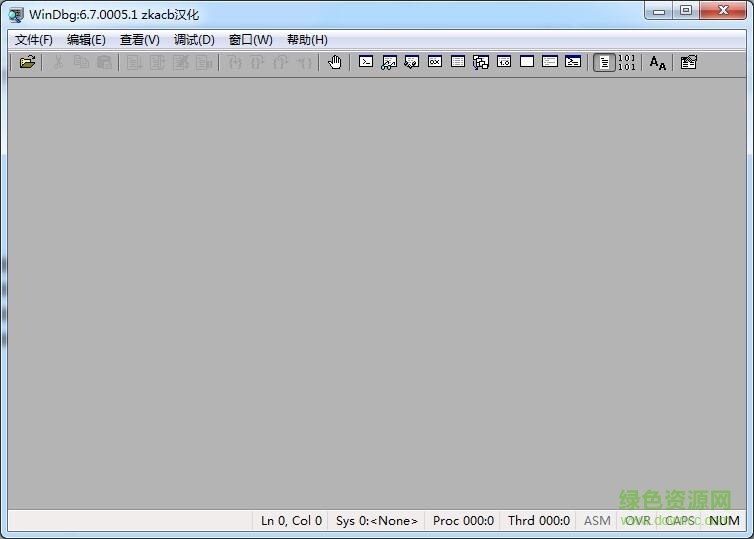Click the Paste clipboard toolbar icon
754x539 pixels.
click(x=104, y=62)
